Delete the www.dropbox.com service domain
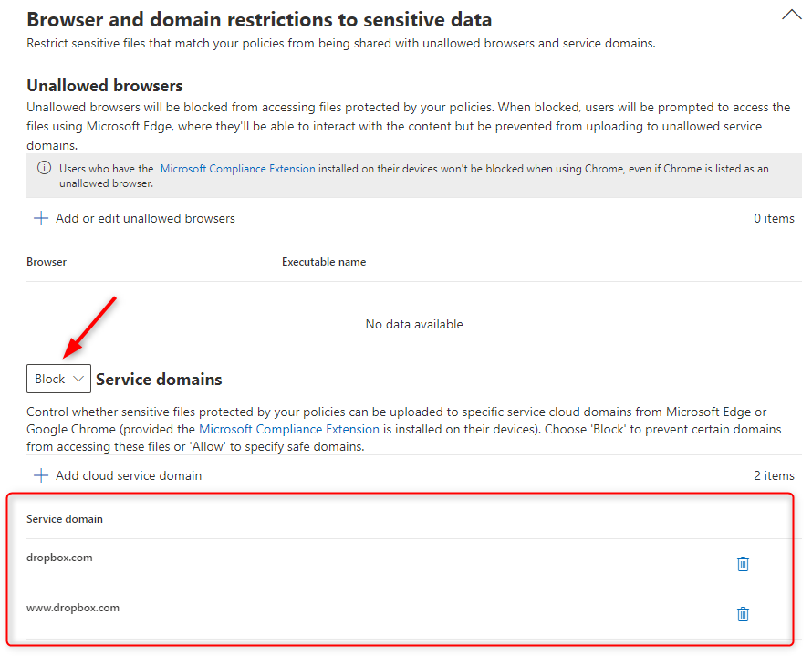Screen dimensions: 812x657 pos(743,614)
